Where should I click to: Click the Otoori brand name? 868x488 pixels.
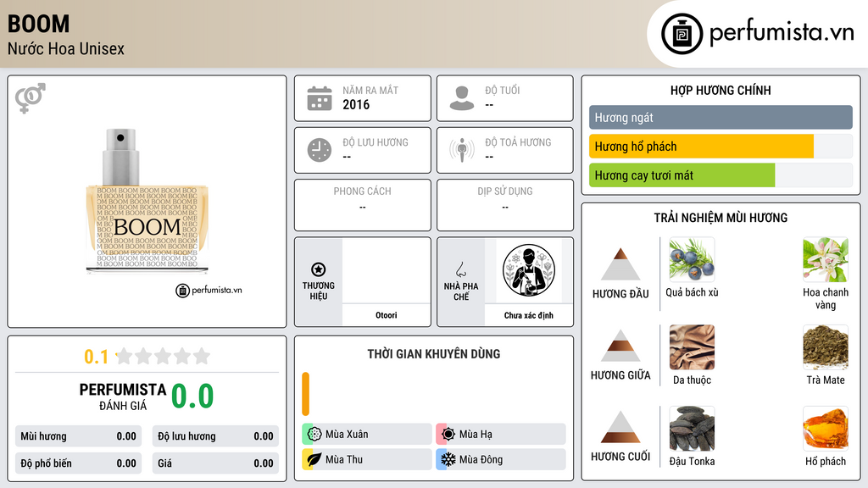coord(386,315)
